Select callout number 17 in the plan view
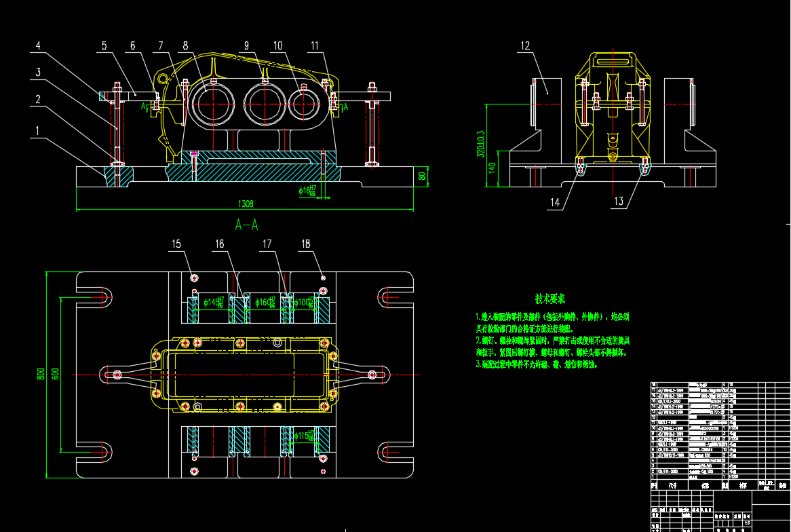The width and height of the screenshot is (791, 532). [267, 244]
